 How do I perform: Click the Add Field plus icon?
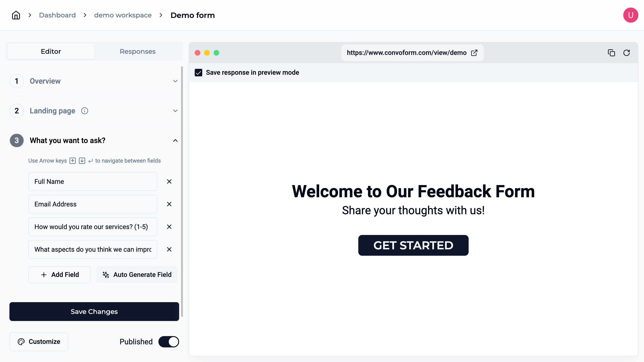coord(44,275)
